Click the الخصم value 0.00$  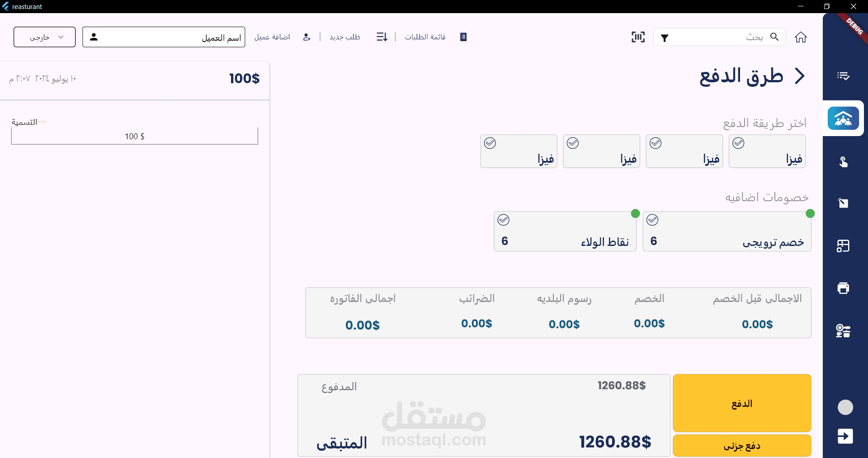pos(649,323)
